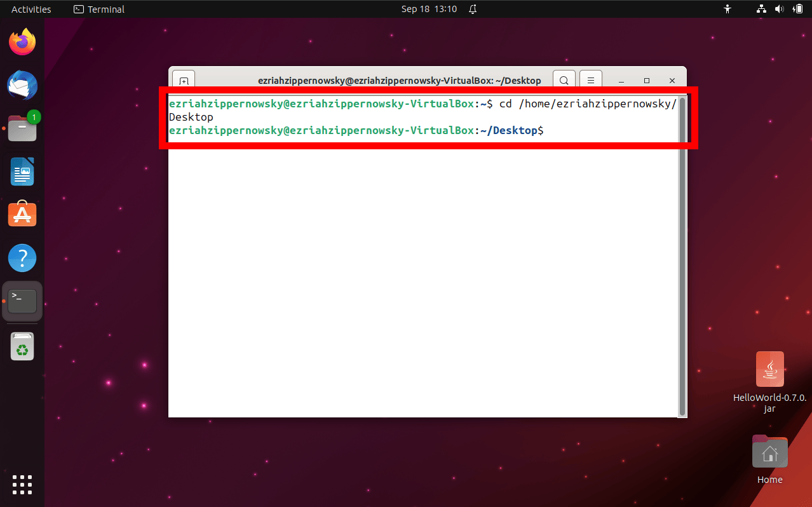Screen dimensions: 812x507
Task: Open the Trash from the dock
Action: click(22, 346)
